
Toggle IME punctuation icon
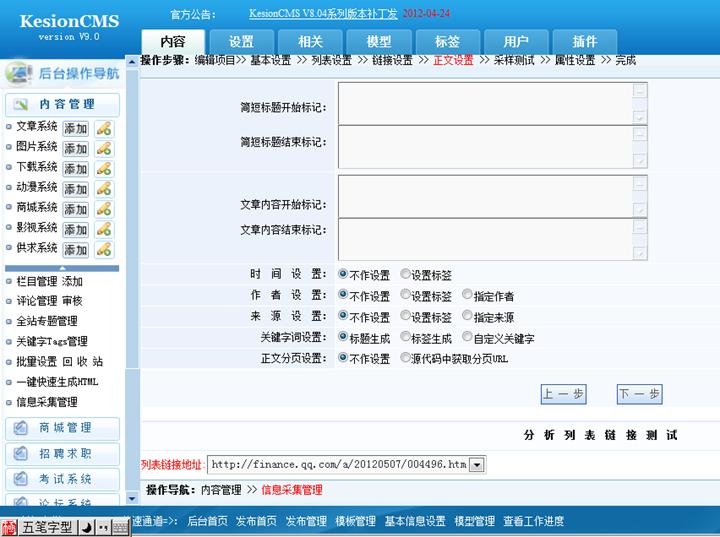point(103,528)
